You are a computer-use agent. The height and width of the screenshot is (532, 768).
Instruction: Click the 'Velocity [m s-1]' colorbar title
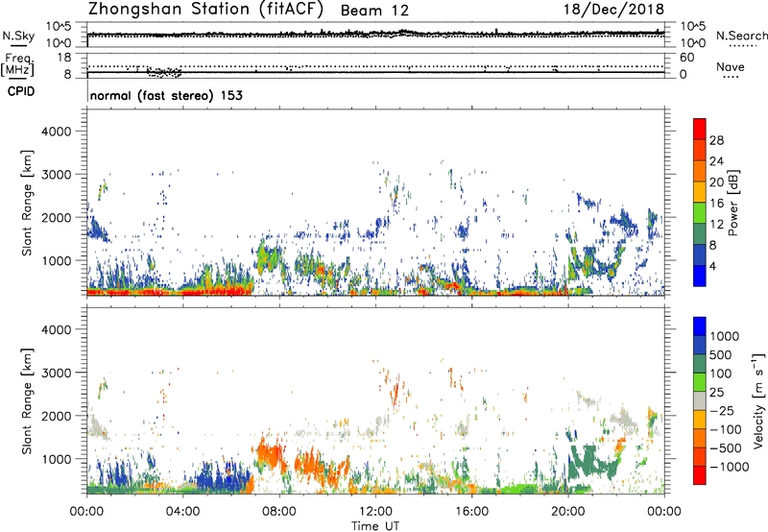(x=758, y=399)
